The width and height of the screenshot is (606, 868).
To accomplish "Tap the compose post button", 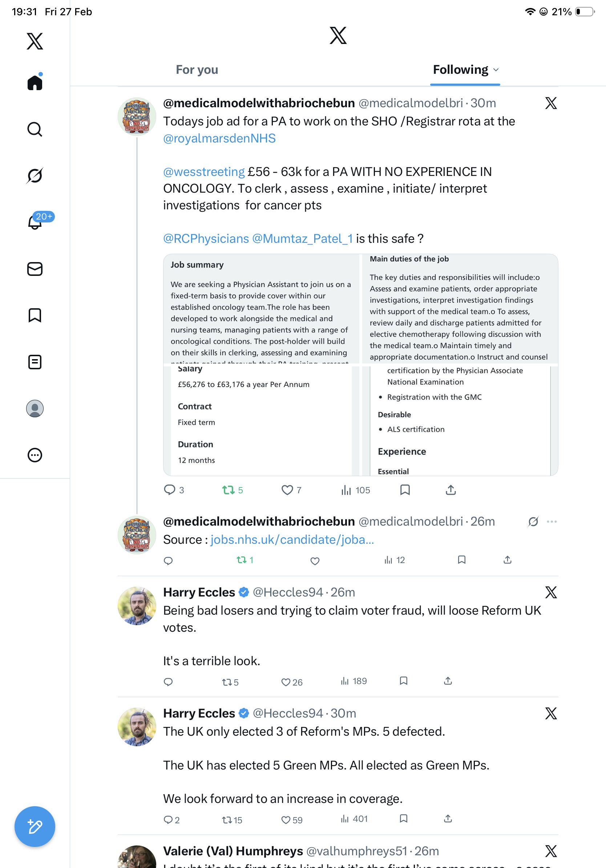I will coord(35,827).
